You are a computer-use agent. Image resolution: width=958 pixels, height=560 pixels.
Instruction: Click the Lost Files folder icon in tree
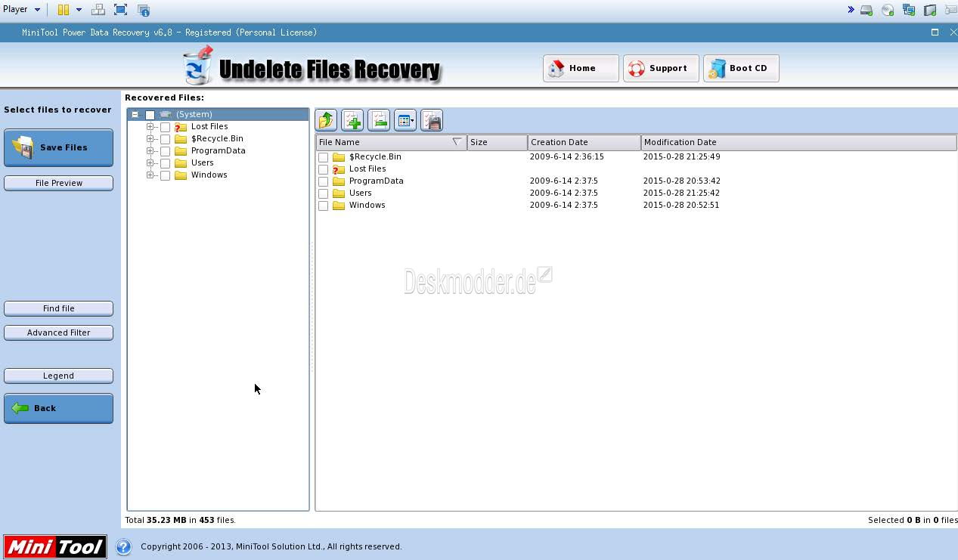(x=180, y=127)
